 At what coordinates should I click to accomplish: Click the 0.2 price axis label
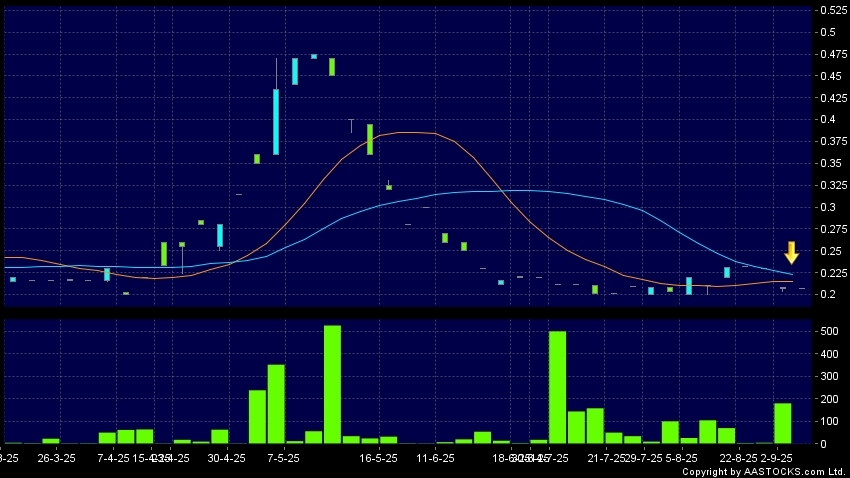tap(825, 294)
